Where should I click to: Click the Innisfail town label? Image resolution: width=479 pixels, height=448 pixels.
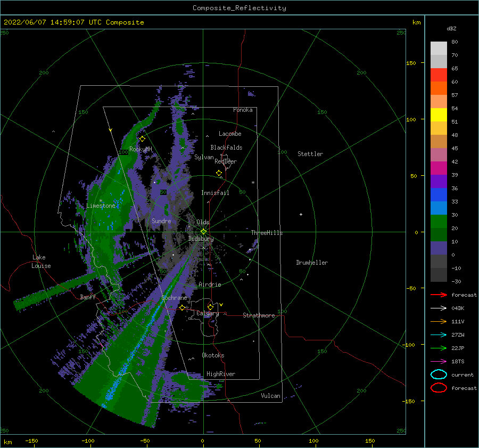[x=215, y=193]
